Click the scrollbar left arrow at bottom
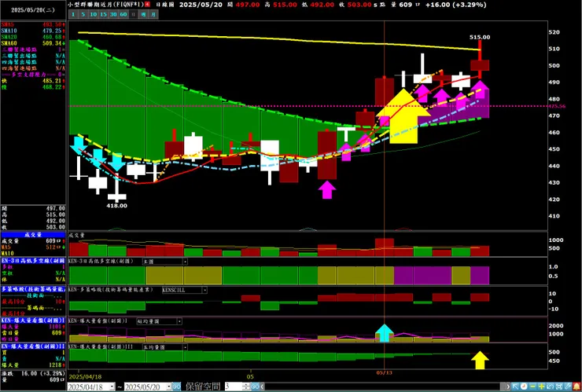 point(263,387)
